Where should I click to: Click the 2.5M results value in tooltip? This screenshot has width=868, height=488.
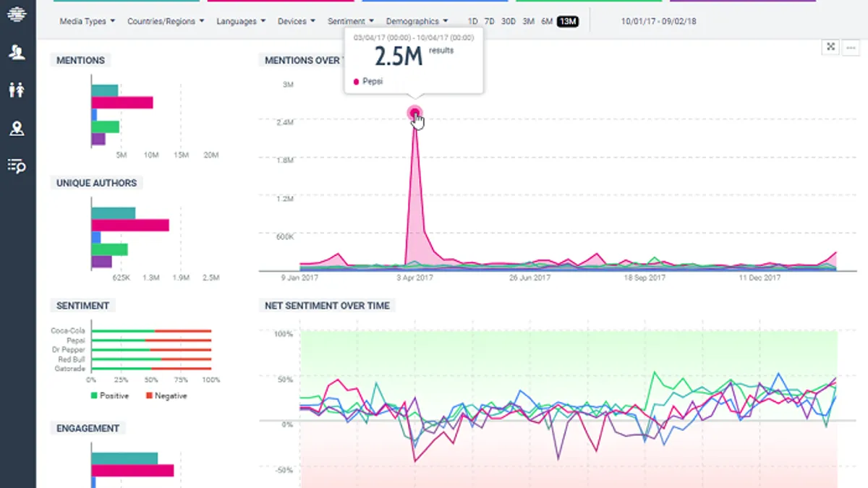[x=398, y=57]
